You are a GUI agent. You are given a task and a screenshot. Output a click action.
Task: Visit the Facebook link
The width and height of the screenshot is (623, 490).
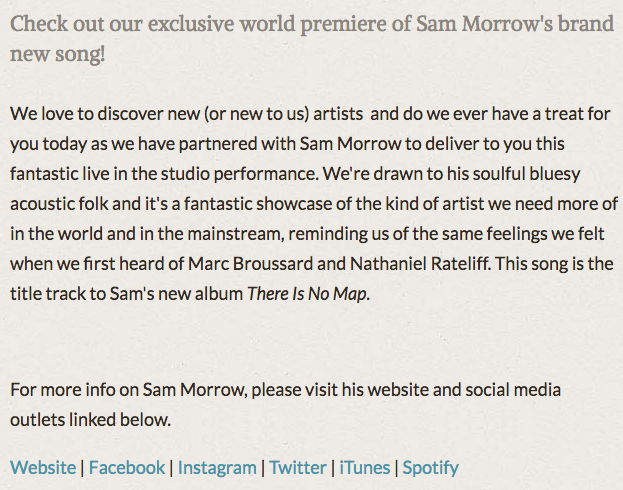[127, 467]
